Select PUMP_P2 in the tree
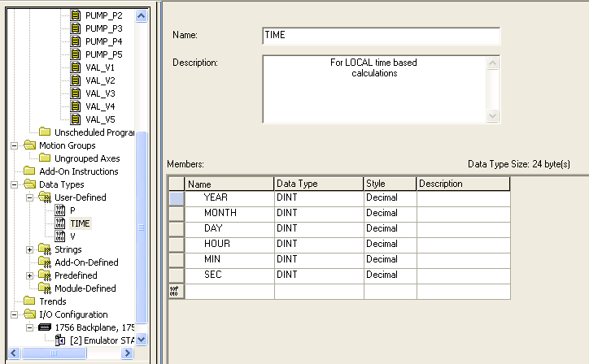Viewport: 589px width, 364px height. [104, 15]
